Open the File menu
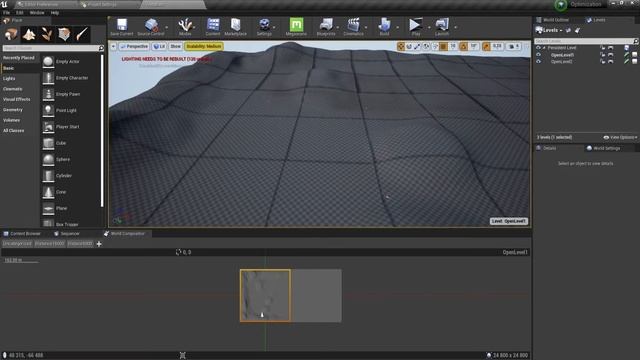Image resolution: width=640 pixels, height=360 pixels. coord(7,13)
